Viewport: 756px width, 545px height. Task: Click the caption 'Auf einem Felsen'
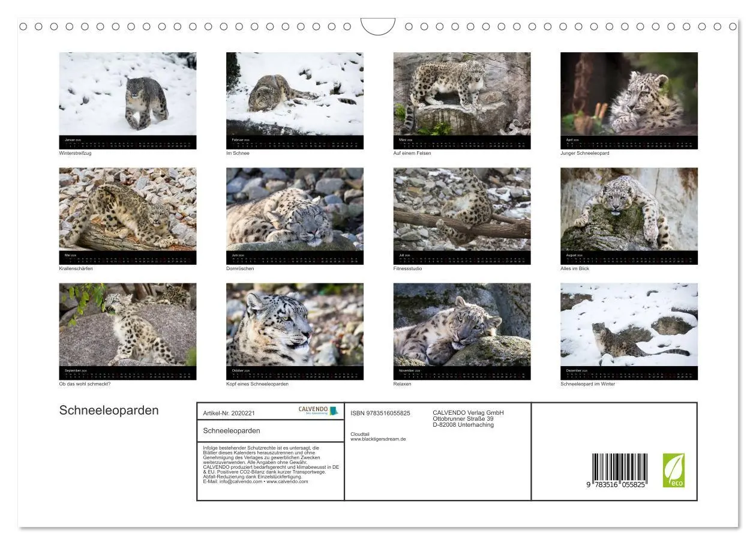coord(412,153)
